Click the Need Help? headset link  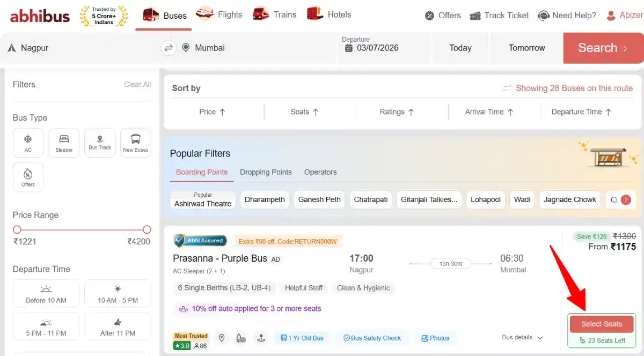pos(567,16)
